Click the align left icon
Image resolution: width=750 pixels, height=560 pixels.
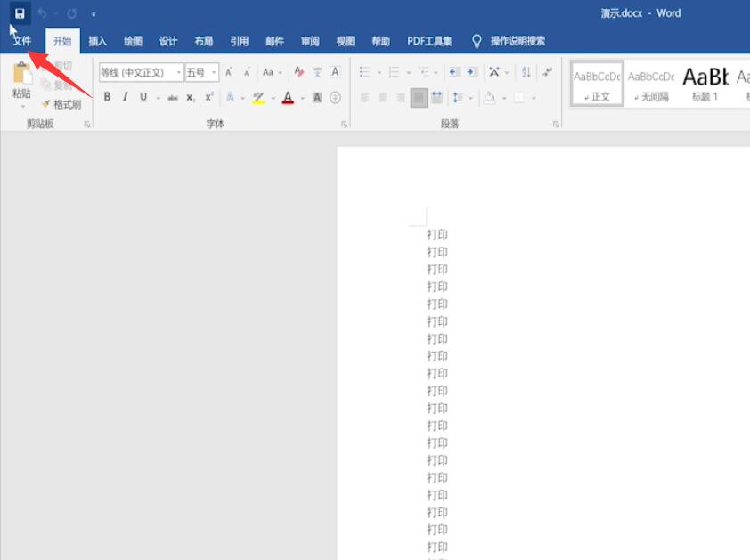pos(364,98)
